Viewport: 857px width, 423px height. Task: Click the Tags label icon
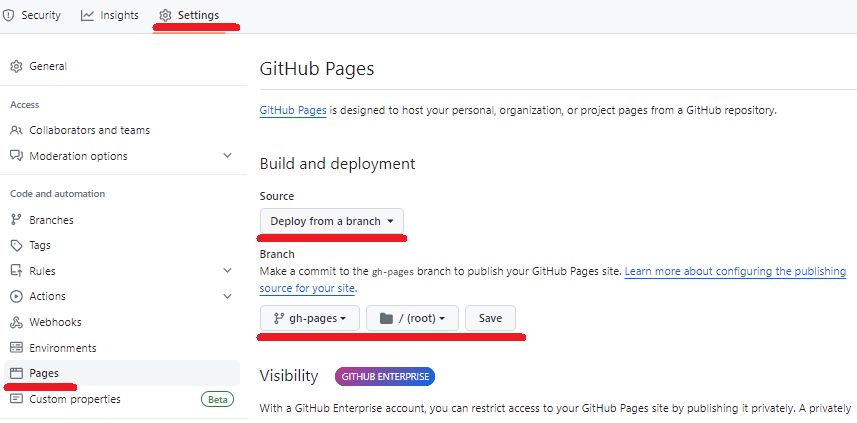(16, 246)
